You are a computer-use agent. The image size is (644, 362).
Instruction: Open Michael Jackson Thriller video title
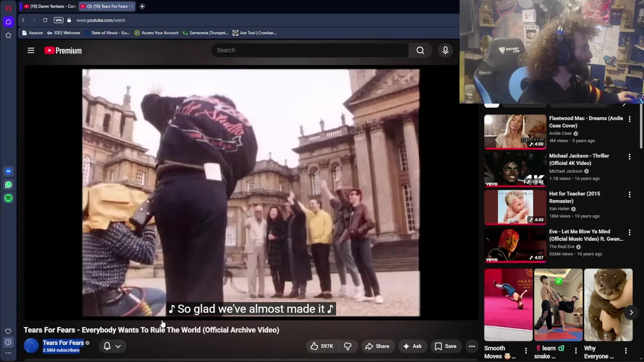click(x=579, y=159)
